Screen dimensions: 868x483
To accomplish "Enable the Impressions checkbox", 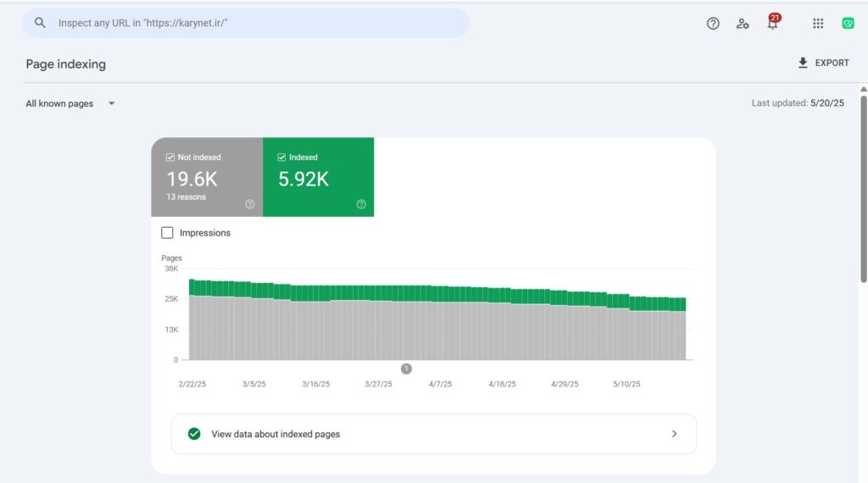I will (x=168, y=233).
